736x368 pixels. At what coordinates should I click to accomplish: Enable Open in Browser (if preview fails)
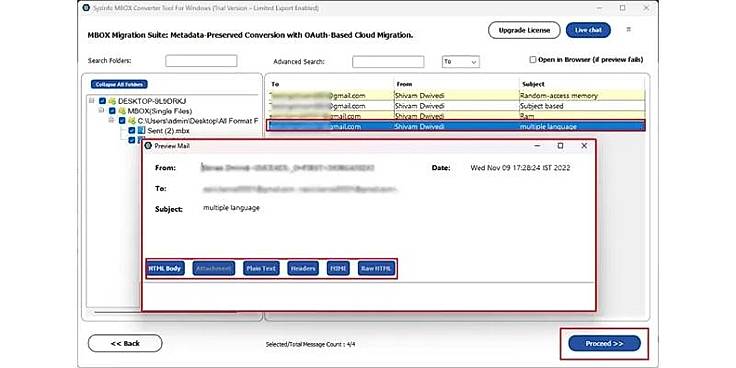click(533, 60)
